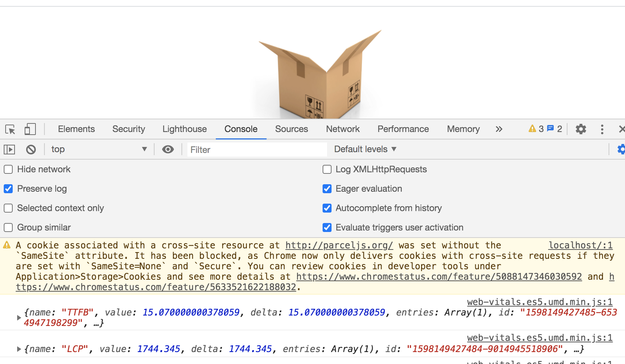
Task: Open source link above LCP entry
Action: (540, 338)
